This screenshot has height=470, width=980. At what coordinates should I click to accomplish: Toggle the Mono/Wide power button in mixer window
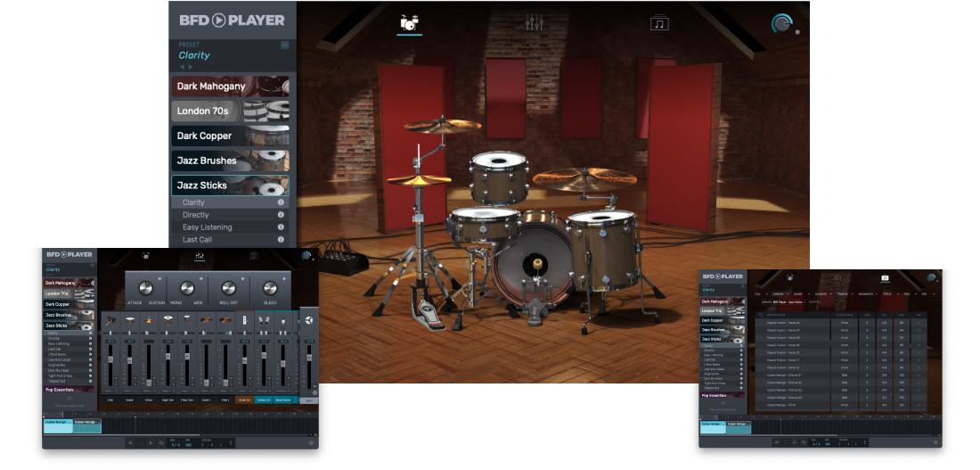tap(202, 278)
